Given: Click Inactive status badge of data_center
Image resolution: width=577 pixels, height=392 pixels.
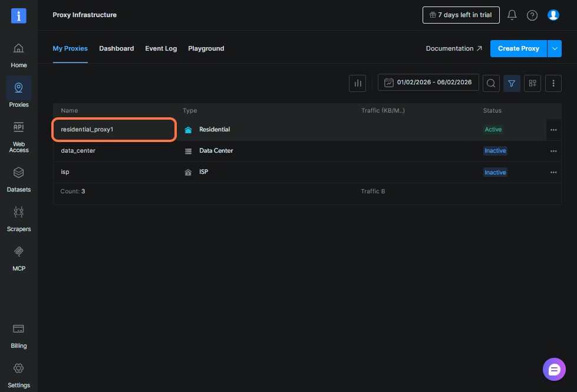Looking at the screenshot, I should [x=495, y=151].
